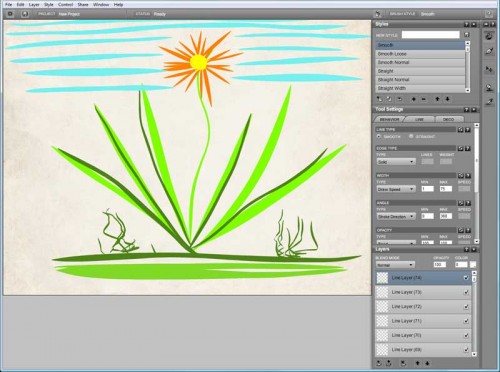Toggle visibility of Line Layer (69)
Image resolution: width=500 pixels, height=372 pixels.
466,349
